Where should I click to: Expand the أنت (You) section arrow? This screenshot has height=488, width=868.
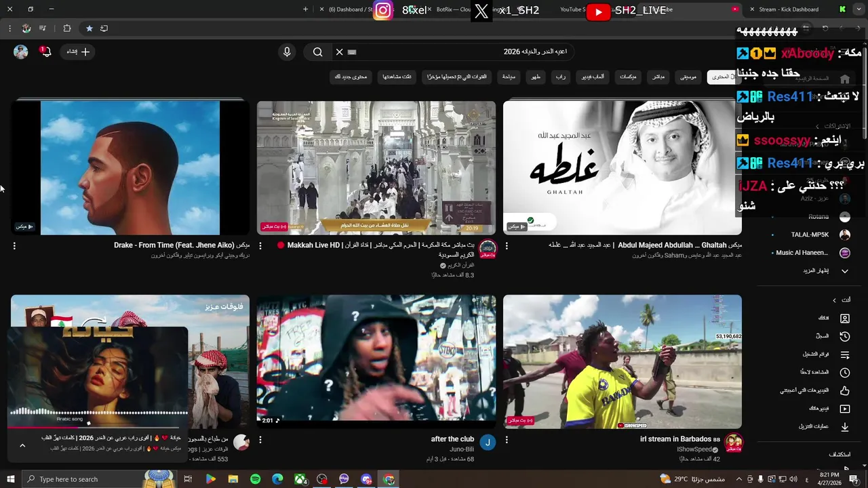coord(834,300)
